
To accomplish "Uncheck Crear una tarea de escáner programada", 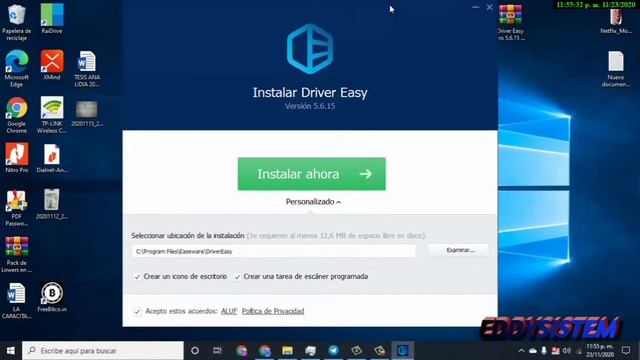I will pyautogui.click(x=237, y=277).
